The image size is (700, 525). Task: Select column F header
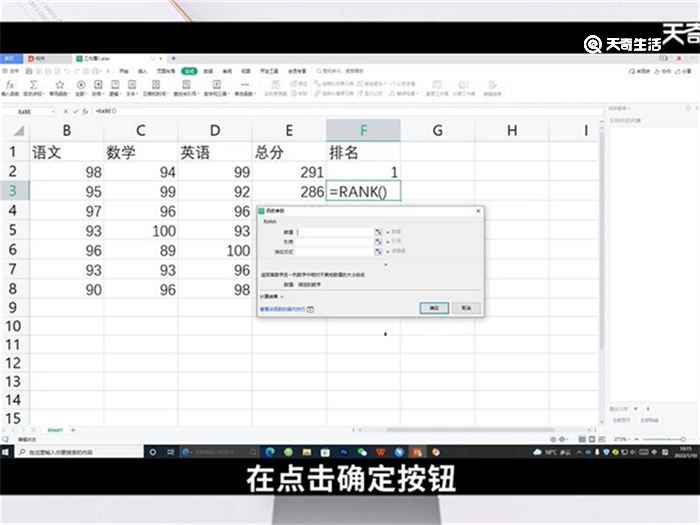click(x=363, y=130)
